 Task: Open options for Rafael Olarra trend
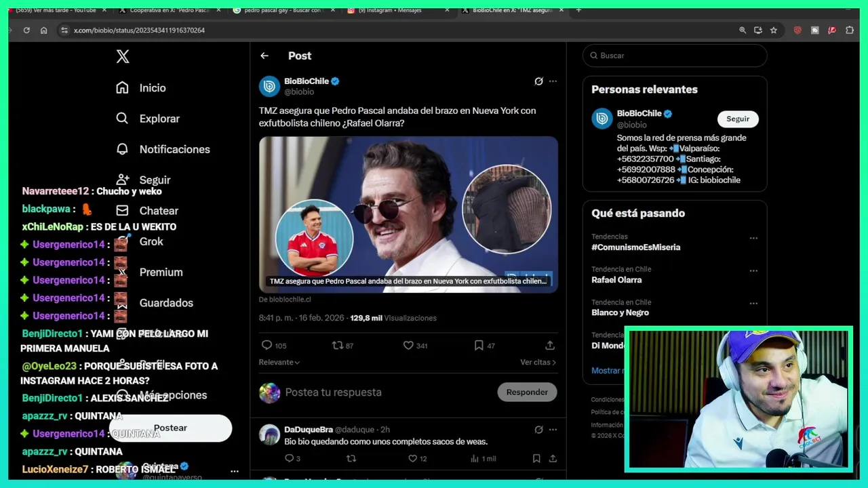tap(753, 271)
